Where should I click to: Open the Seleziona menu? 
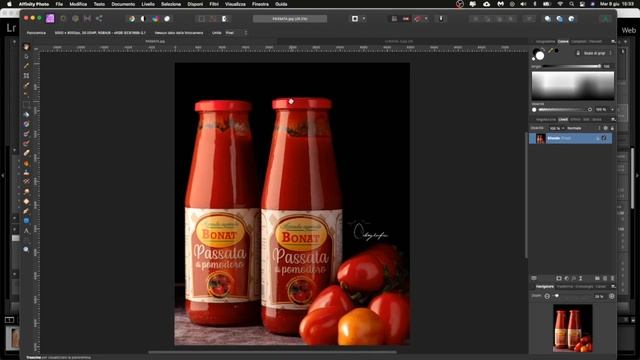pyautogui.click(x=171, y=4)
